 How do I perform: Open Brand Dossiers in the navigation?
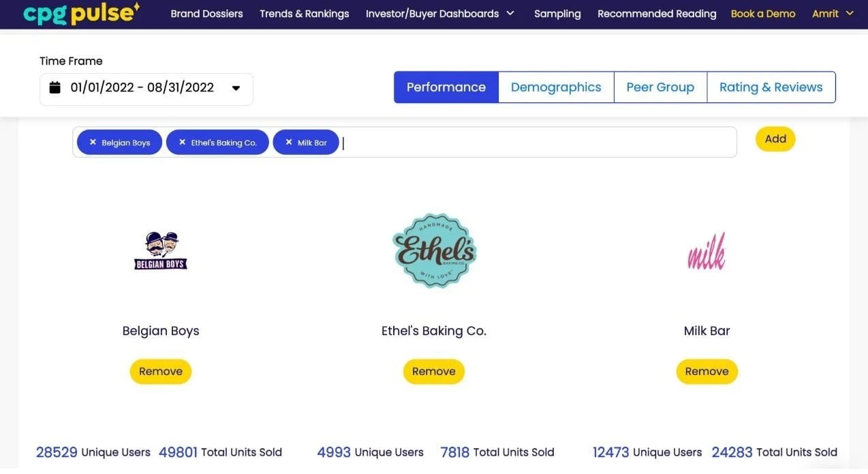pos(206,14)
